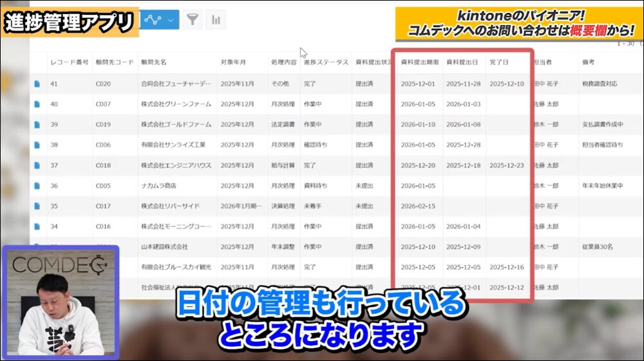Select the cell 有限会社サンライズ工業
644x361 pixels.
(173, 145)
